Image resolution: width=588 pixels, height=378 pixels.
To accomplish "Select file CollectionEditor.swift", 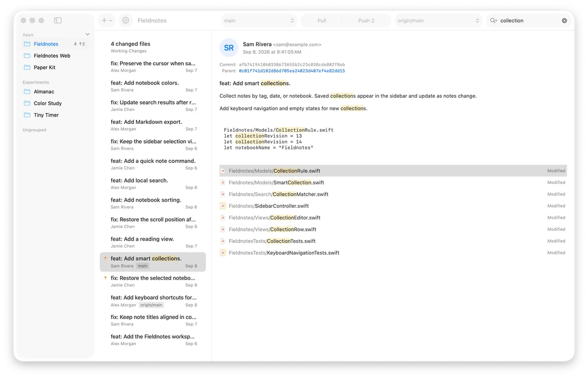I will tap(393, 217).
